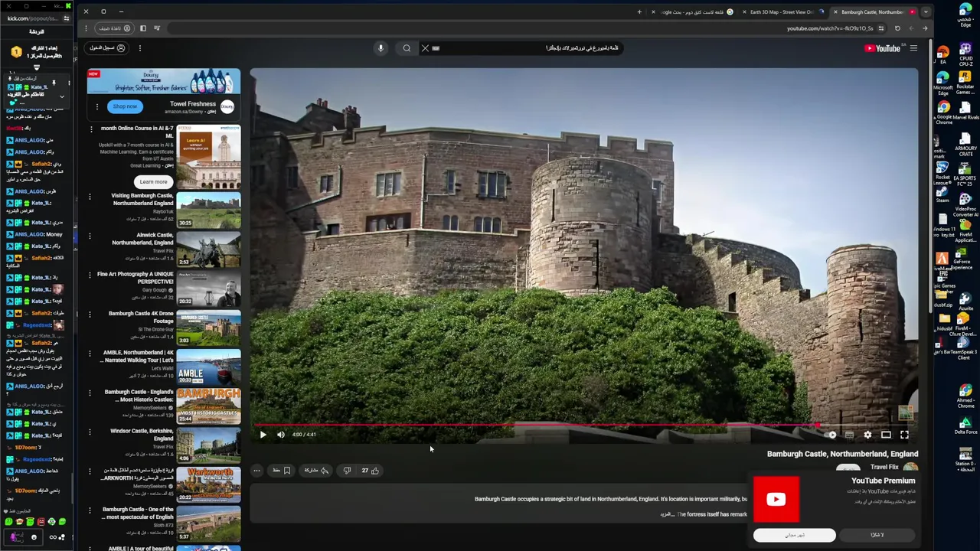Open the browser media control icon
Screen dimensions: 980x551
(x=157, y=28)
